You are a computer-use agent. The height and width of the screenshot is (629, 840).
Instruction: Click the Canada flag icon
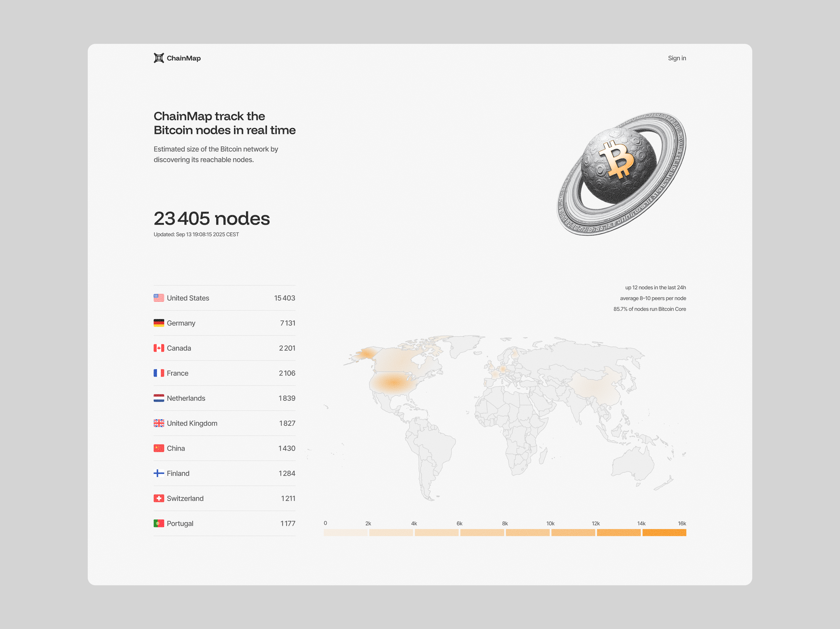159,348
